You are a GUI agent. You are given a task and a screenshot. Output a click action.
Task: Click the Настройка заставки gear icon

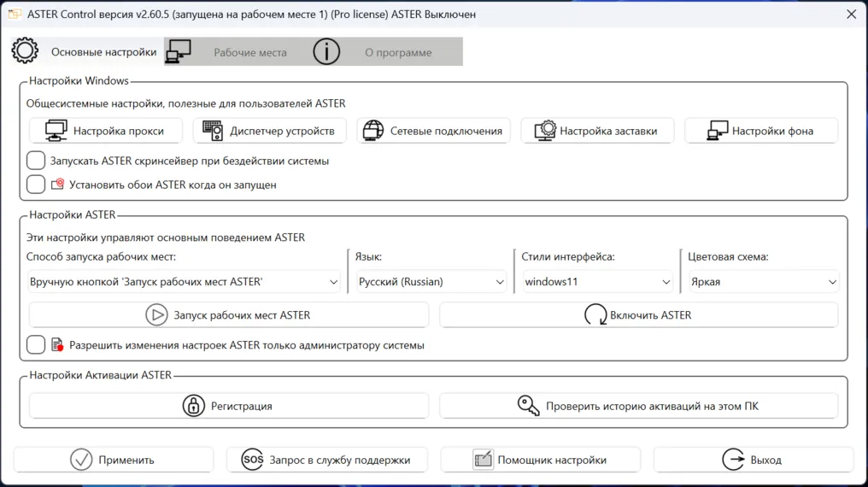point(545,131)
